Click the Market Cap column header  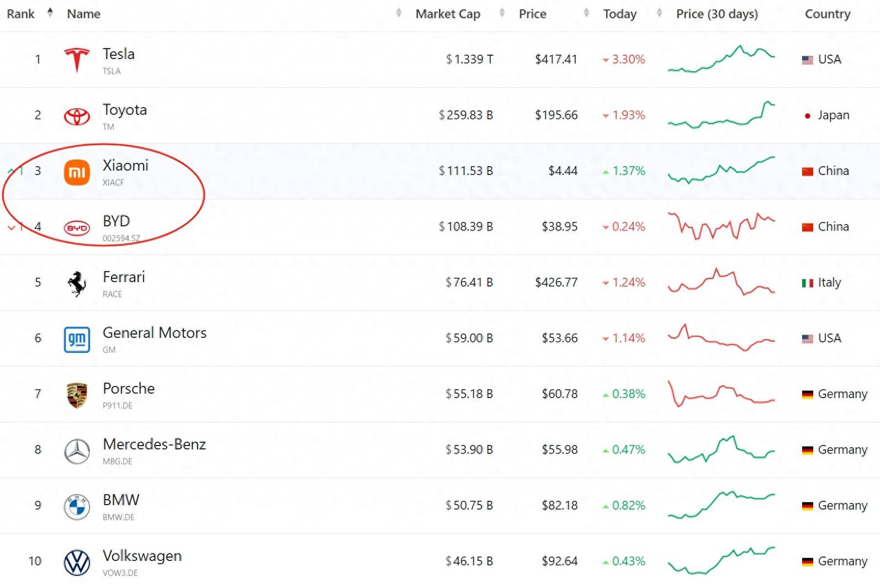448,14
